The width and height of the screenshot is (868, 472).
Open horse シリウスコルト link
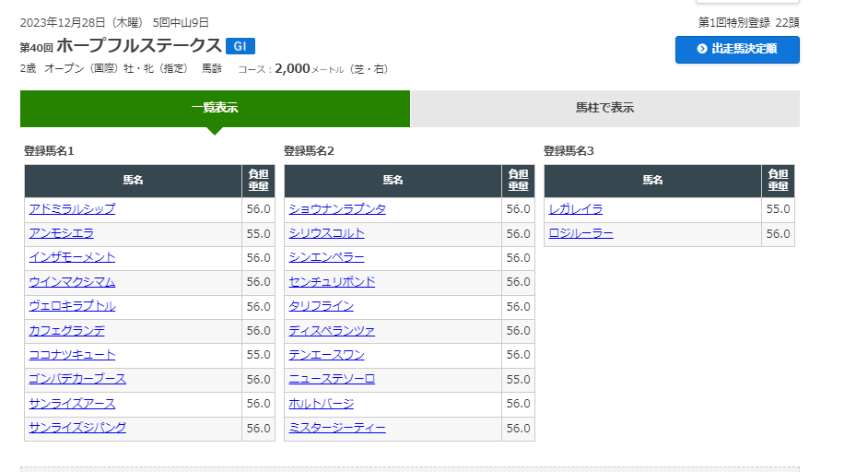click(x=326, y=234)
